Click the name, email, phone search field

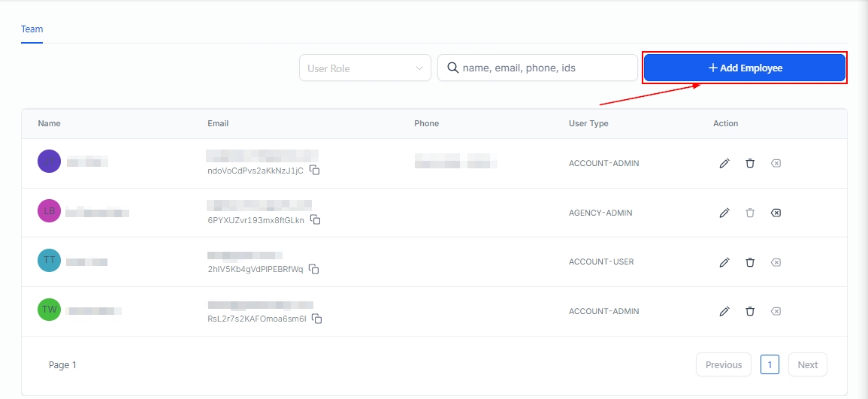pyautogui.click(x=545, y=68)
